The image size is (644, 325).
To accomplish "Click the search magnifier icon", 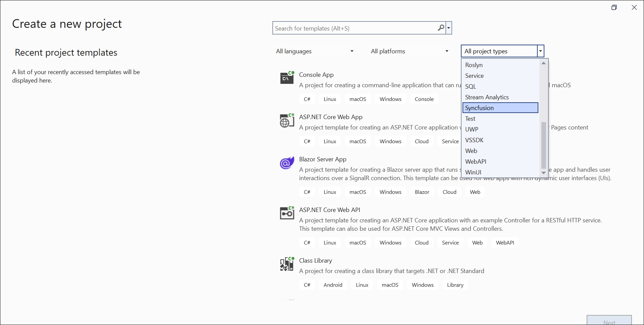I will coord(441,28).
